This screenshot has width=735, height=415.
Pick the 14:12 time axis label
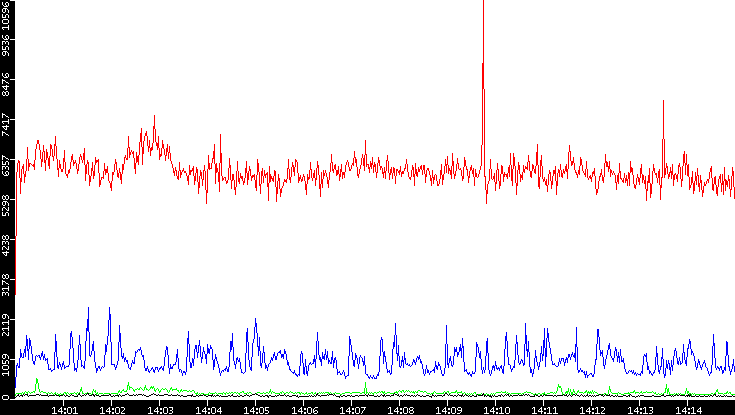[592, 410]
